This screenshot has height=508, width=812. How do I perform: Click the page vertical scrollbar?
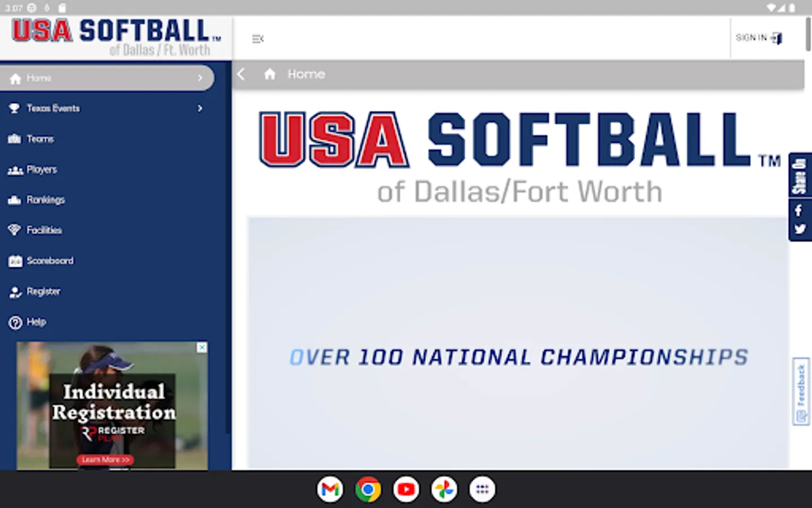[x=808, y=34]
